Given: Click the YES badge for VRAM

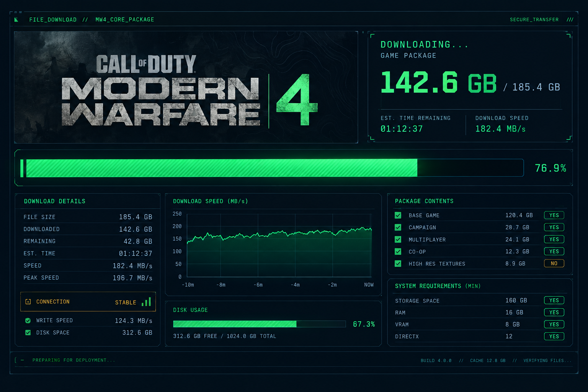Looking at the screenshot, I should tap(554, 324).
